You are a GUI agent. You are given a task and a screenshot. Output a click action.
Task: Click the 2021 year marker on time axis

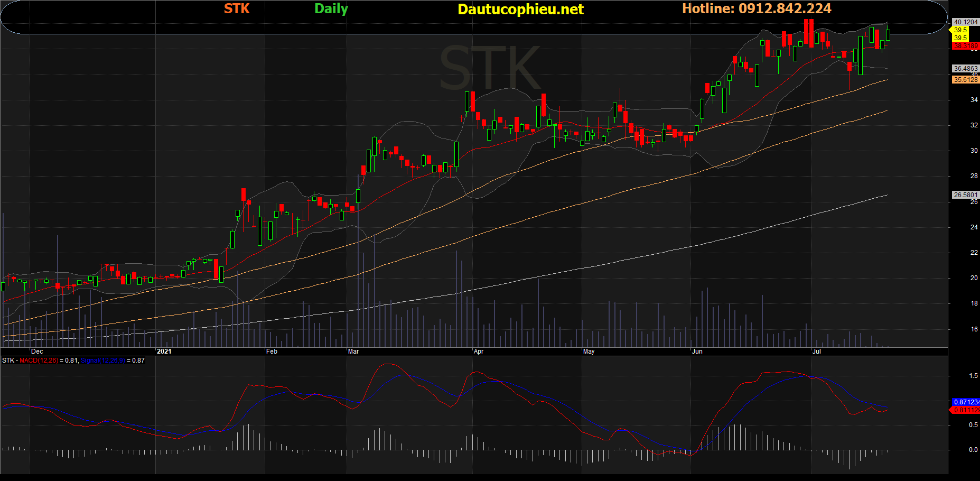coord(164,351)
